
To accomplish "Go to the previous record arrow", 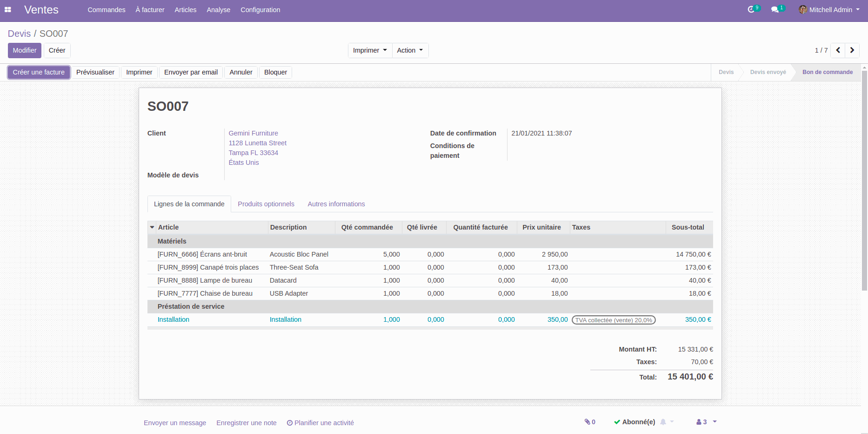I will point(838,50).
